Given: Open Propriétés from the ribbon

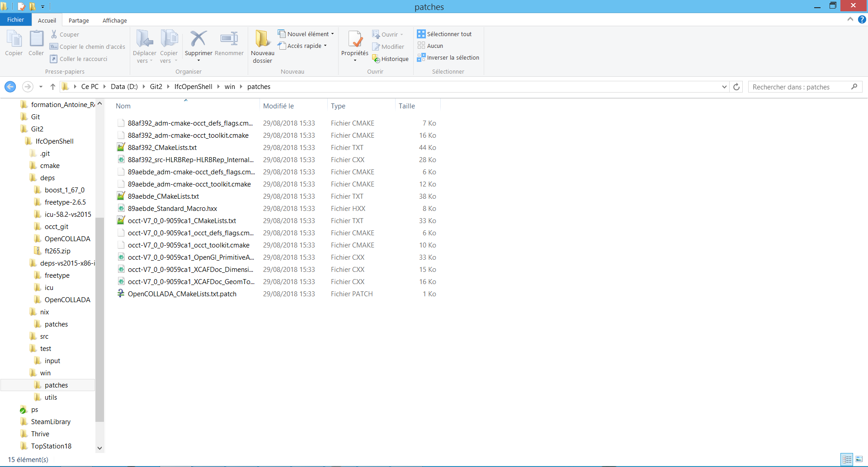Looking at the screenshot, I should (x=354, y=43).
